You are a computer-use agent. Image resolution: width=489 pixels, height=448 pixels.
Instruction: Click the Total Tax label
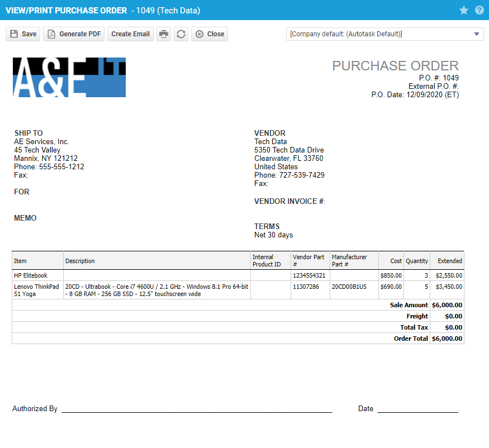414,328
